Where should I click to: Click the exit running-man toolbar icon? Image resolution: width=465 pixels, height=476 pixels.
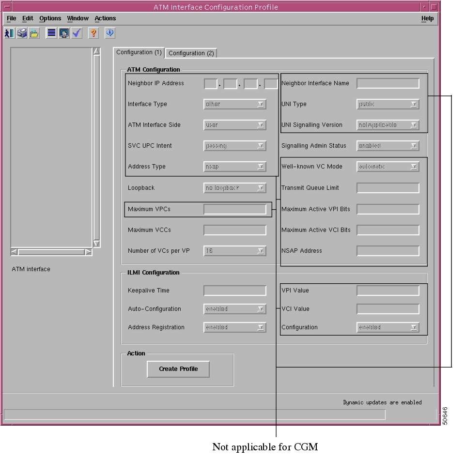(x=9, y=33)
